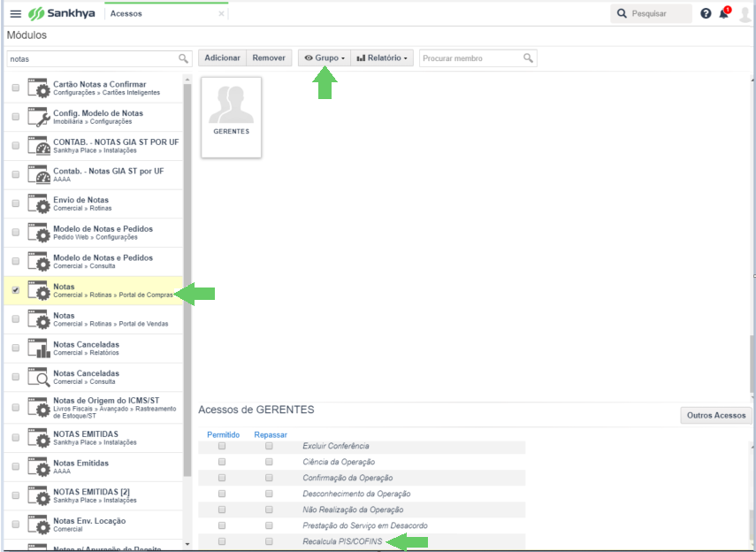Check Repassar for Ciência da Operação

pyautogui.click(x=269, y=462)
